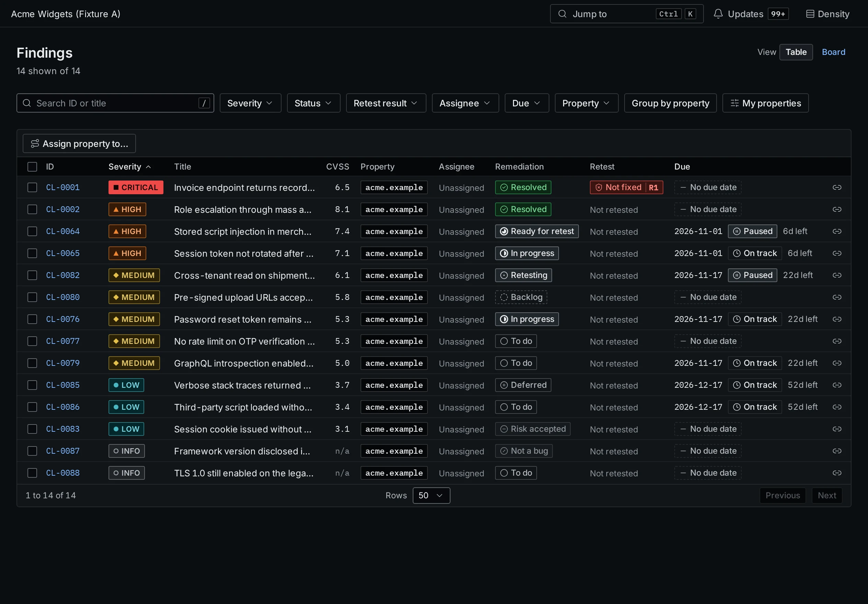This screenshot has width=868, height=604.
Task: Open Property filter dropdown
Action: pos(586,103)
